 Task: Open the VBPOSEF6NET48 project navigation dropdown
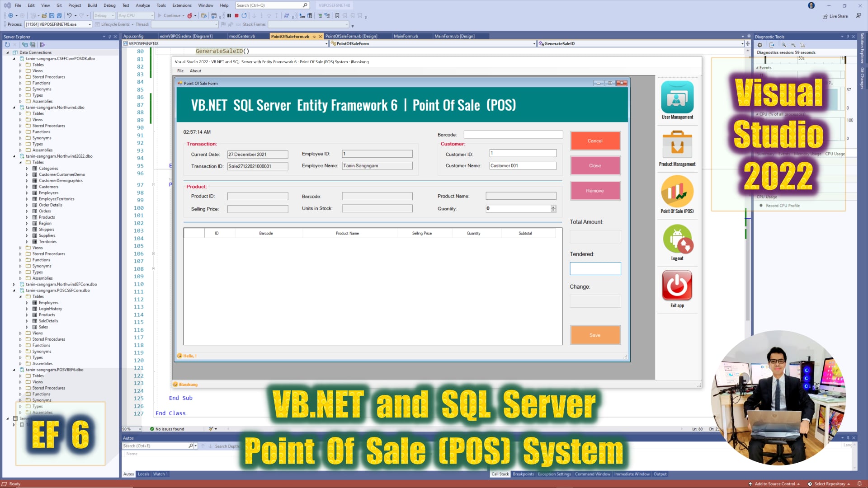click(225, 44)
